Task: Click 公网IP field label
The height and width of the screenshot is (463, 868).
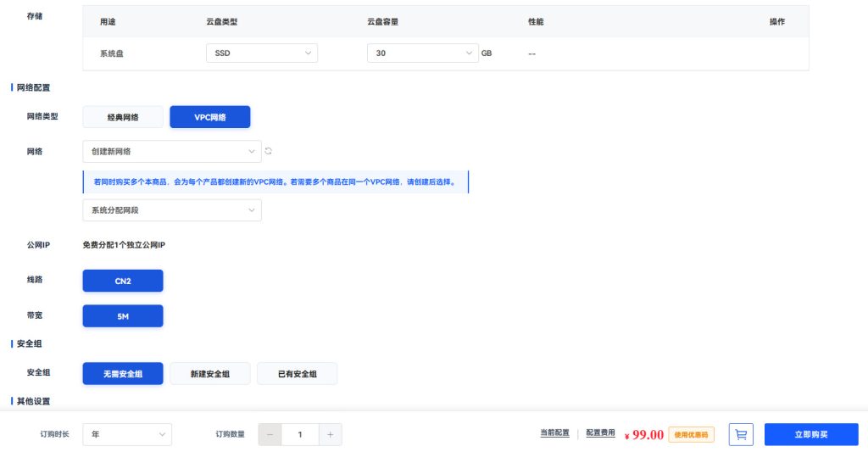Action: (x=38, y=245)
